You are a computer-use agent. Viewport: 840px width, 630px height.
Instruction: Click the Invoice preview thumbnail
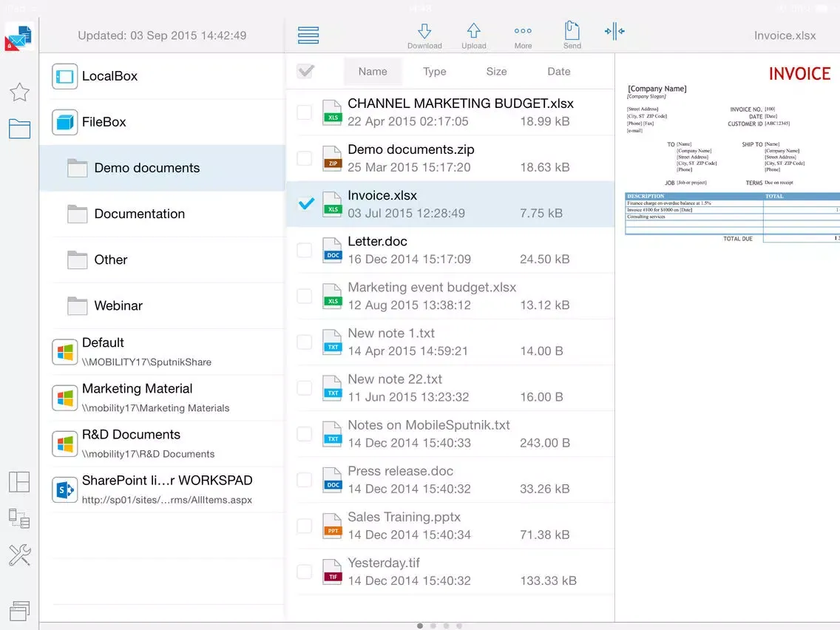[732, 154]
